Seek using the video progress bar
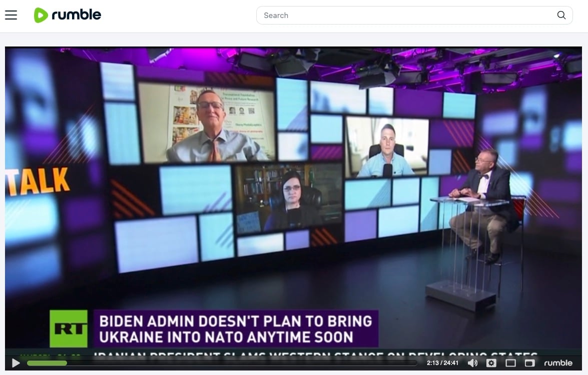588x375 pixels. [222, 362]
